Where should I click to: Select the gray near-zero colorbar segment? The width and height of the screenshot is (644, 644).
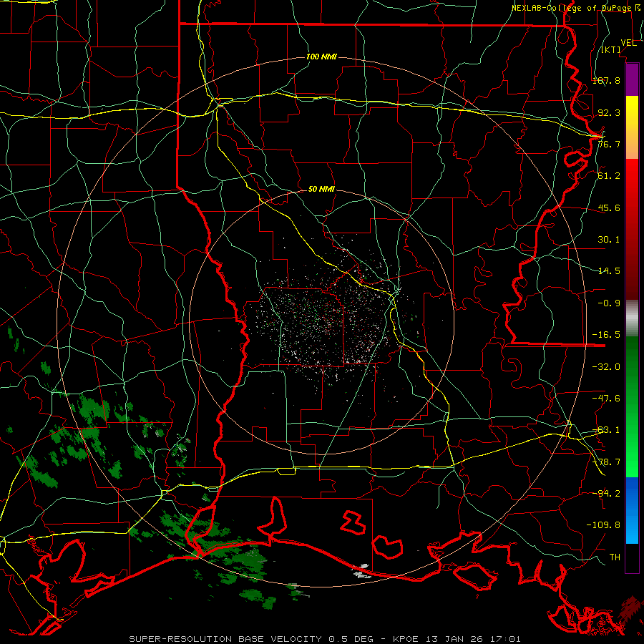point(632,318)
